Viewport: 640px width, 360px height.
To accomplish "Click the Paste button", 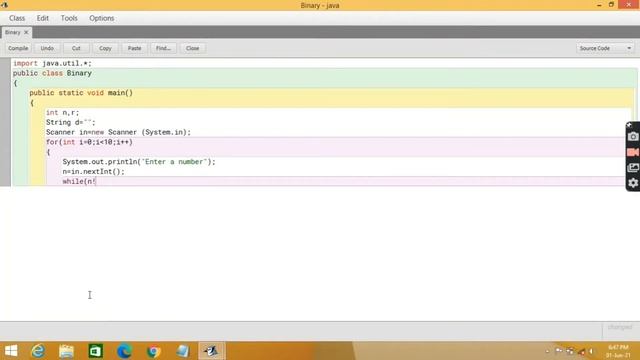I will (x=134, y=48).
